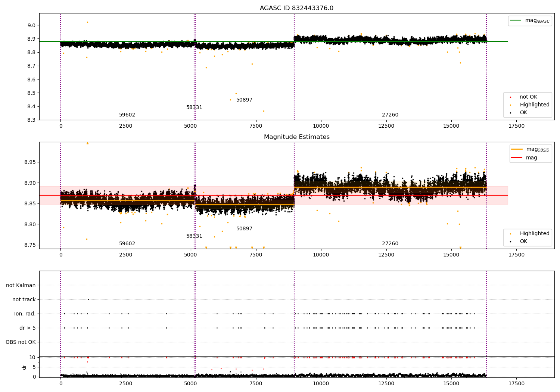560x392 pixels.
Task: Click obsid label 27260 in the AGASC plot
Action: (x=390, y=115)
